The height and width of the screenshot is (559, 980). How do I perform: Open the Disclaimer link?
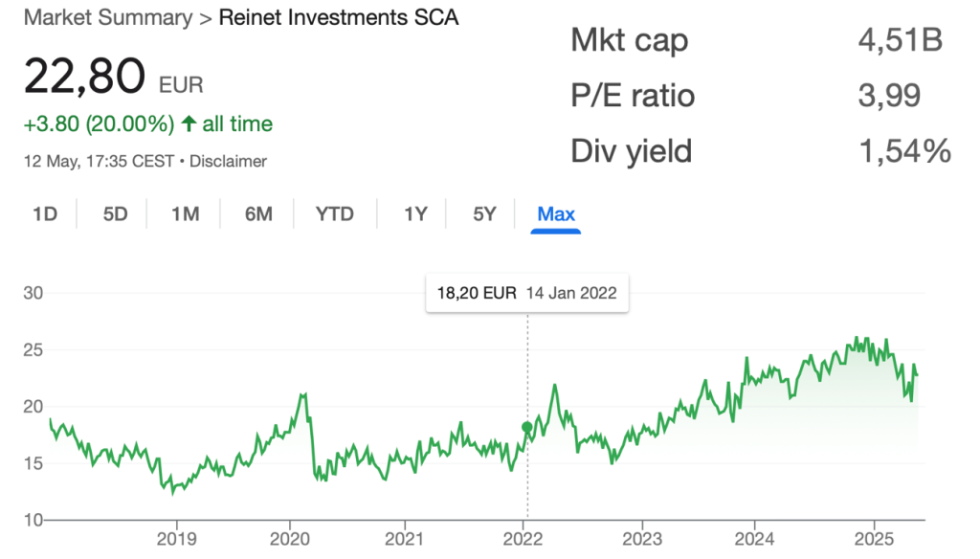click(x=228, y=161)
